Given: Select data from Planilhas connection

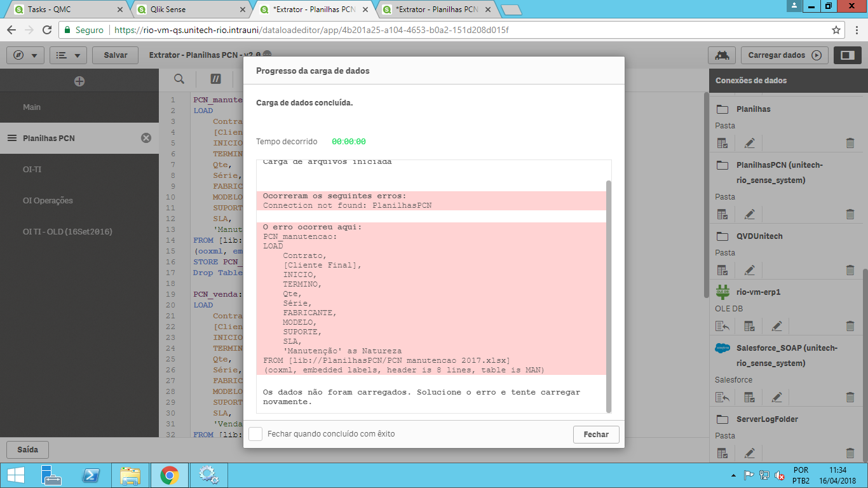Looking at the screenshot, I should tap(722, 143).
